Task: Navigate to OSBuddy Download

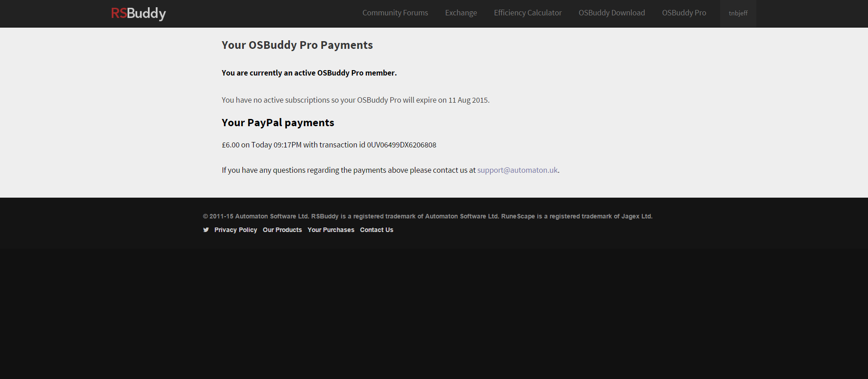Action: tap(612, 13)
